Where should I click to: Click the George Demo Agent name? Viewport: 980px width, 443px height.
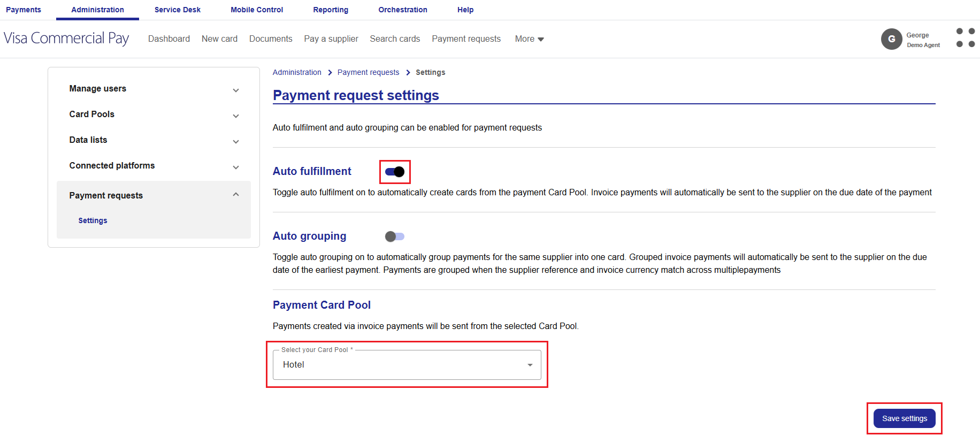click(x=923, y=40)
